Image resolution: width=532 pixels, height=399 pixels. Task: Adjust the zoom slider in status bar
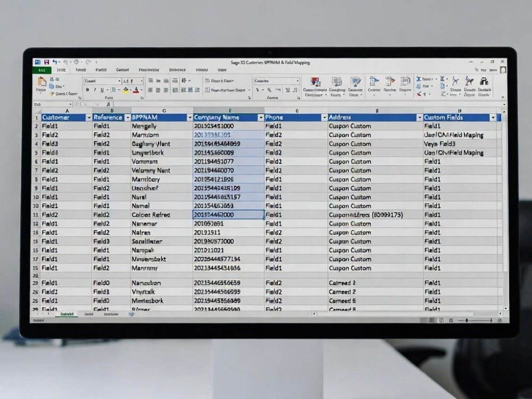467,320
